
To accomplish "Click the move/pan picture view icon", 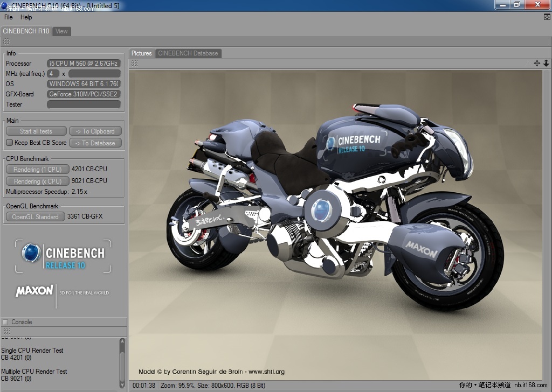I will [537, 64].
